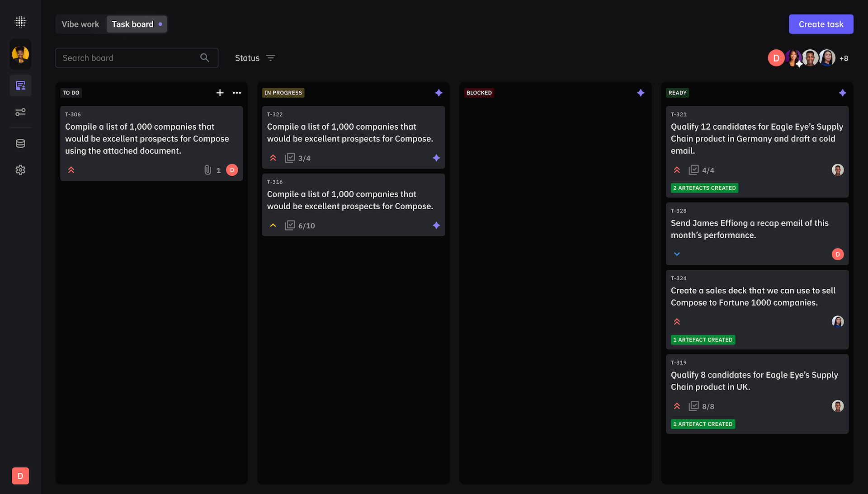Click the yellow priority chevron on T-316
The image size is (868, 494).
(x=273, y=225)
